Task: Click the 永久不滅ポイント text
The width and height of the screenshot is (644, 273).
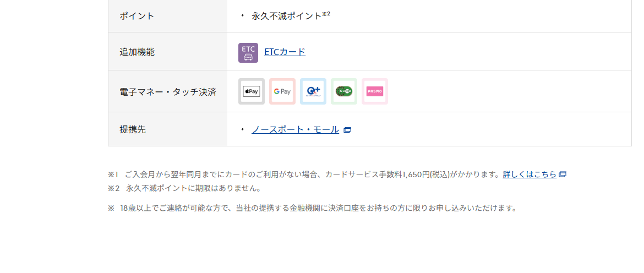Action: pyautogui.click(x=286, y=16)
